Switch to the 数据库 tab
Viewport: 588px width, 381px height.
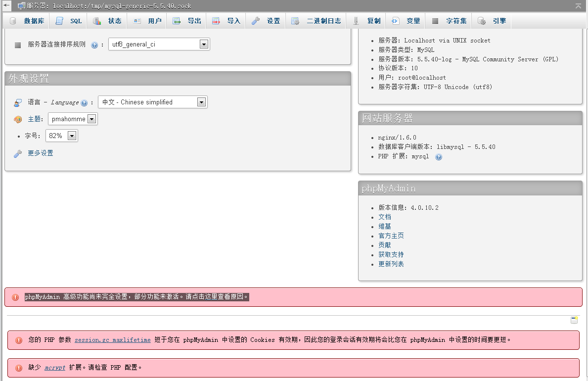tap(27, 21)
